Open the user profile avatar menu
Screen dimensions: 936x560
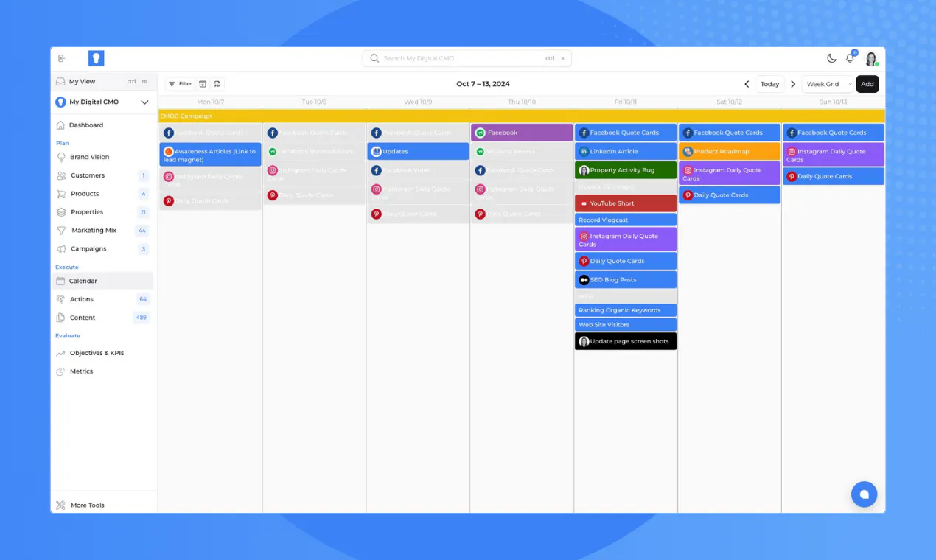point(871,59)
